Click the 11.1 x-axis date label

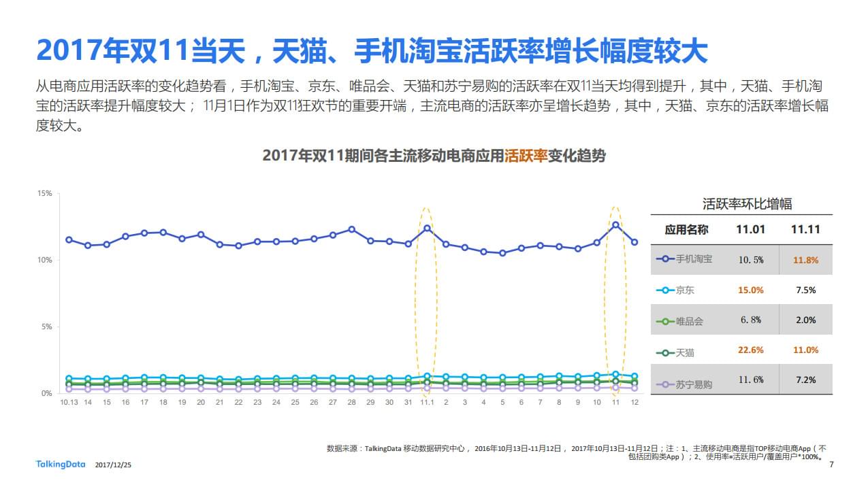(427, 403)
